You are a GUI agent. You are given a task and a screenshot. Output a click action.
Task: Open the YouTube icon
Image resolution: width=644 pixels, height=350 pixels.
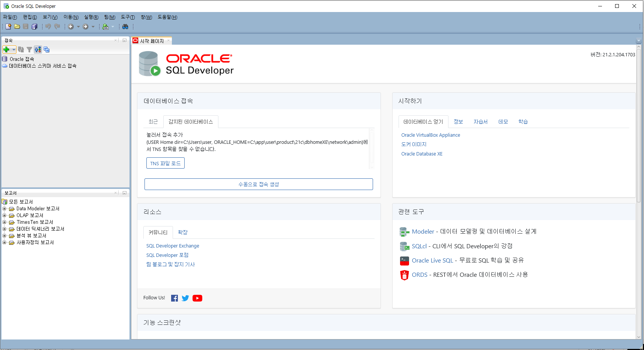point(197,298)
